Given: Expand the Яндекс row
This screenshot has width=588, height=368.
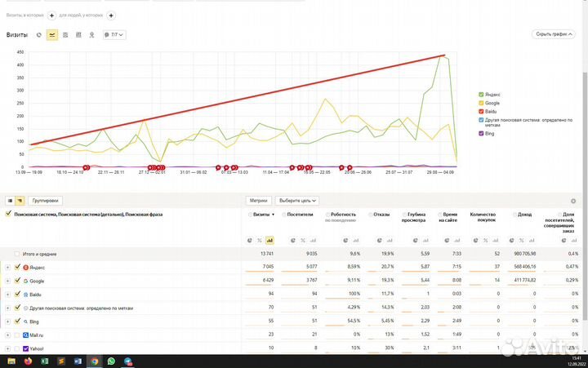Looking at the screenshot, I should pos(7,268).
